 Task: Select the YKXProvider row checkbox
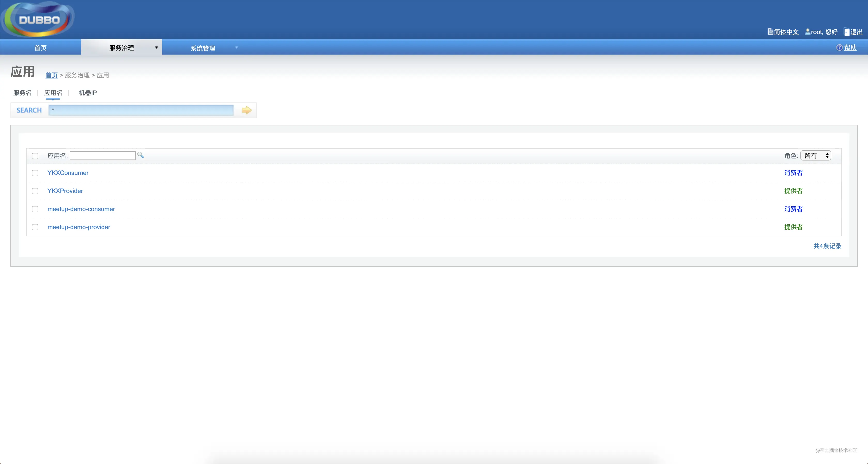(35, 191)
